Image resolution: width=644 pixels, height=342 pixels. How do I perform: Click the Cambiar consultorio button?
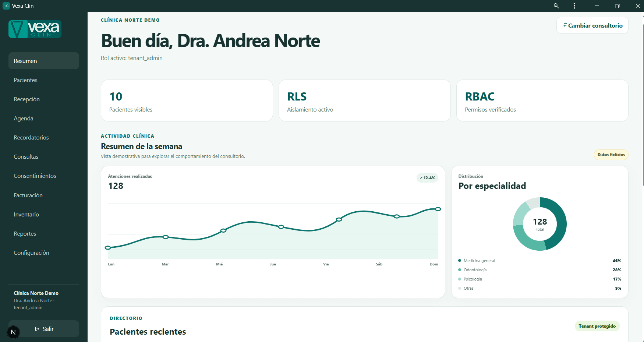(592, 25)
